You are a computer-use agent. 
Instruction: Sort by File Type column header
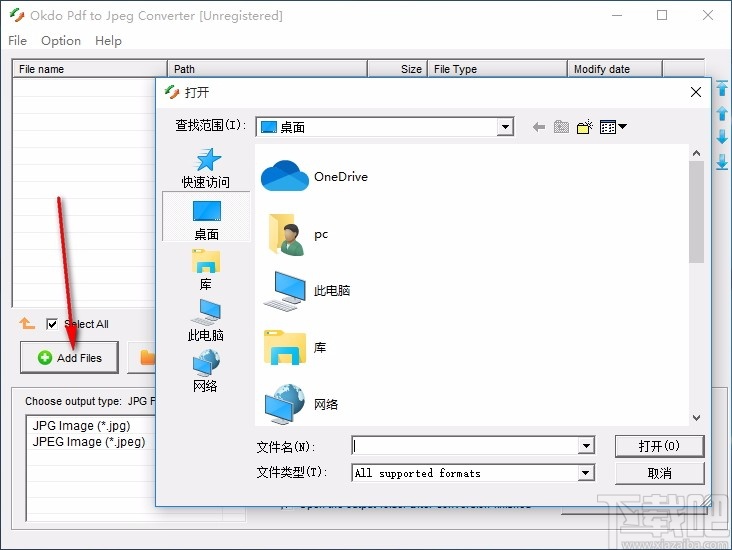(x=497, y=69)
